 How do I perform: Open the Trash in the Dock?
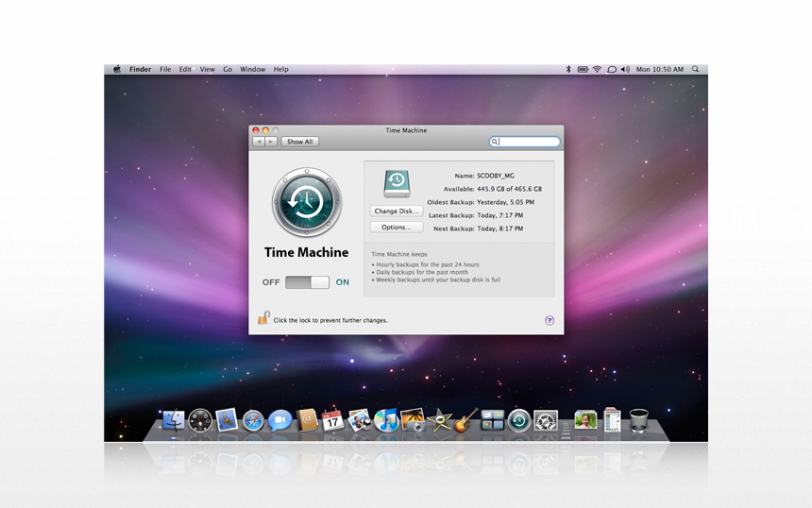pyautogui.click(x=639, y=420)
